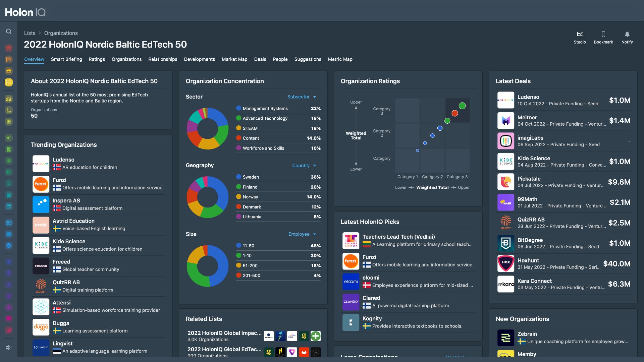This screenshot has height=362, width=644.
Task: Switch to the Smart Briefing tab
Action: 66,59
